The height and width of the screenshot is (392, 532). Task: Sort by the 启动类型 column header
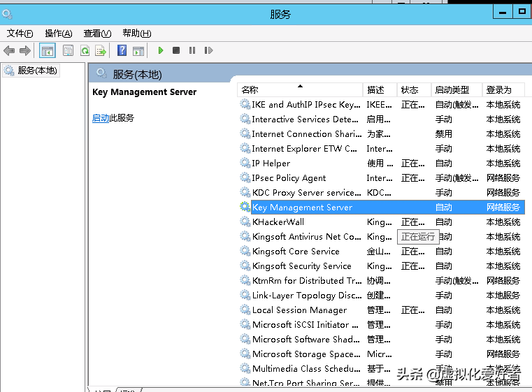456,90
